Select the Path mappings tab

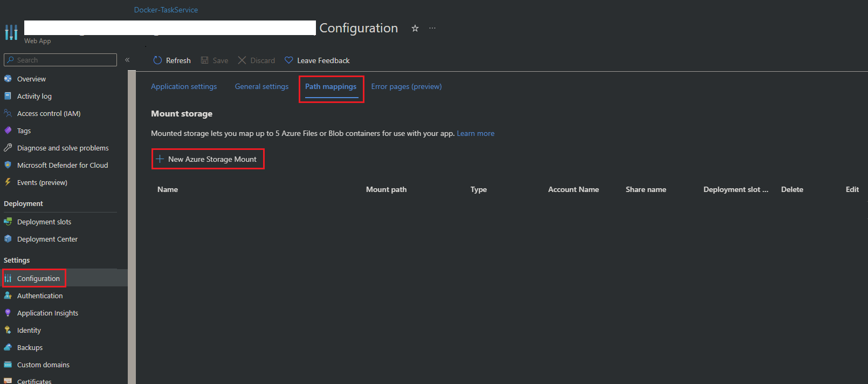point(331,86)
